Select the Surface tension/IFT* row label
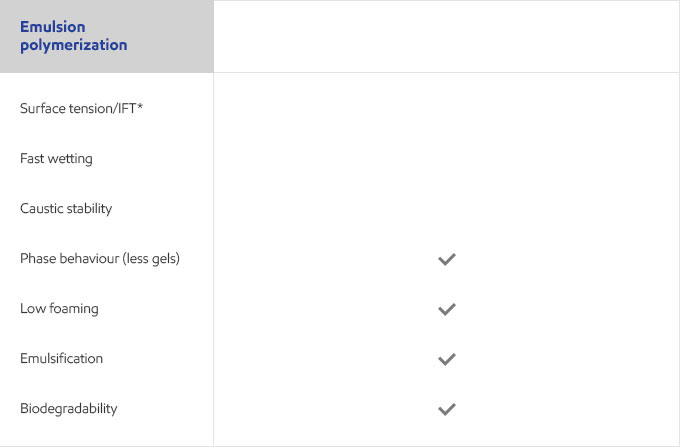 point(82,108)
